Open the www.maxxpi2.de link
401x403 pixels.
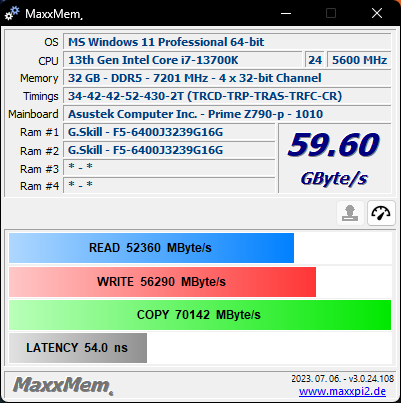tap(342, 391)
